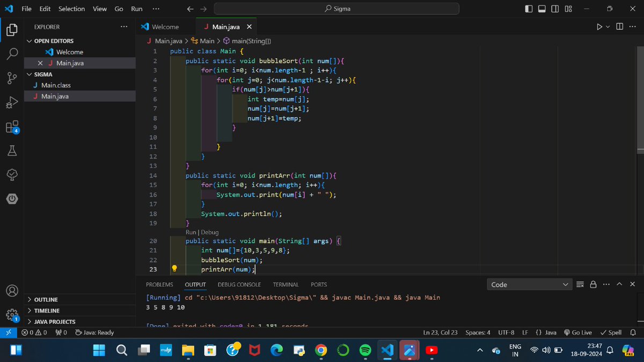Open the Run and Debug view
Viewport: 644px width, 362px height.
[12, 102]
